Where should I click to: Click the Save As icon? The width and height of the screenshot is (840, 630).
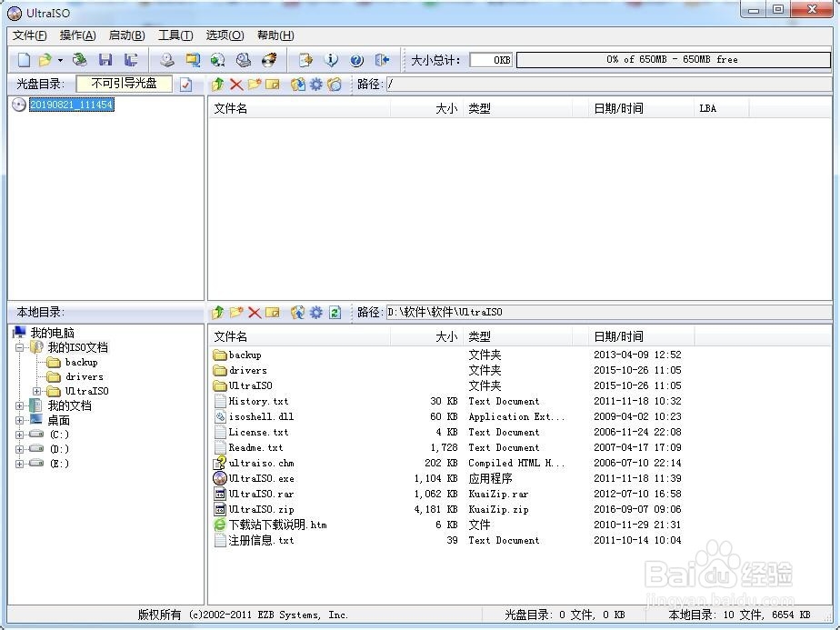[x=131, y=59]
